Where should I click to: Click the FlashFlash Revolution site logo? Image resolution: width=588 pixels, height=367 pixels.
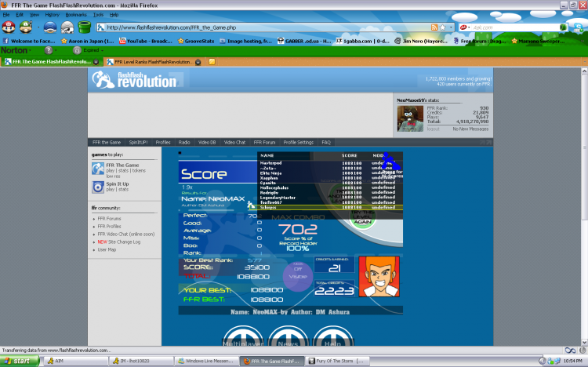coord(135,79)
